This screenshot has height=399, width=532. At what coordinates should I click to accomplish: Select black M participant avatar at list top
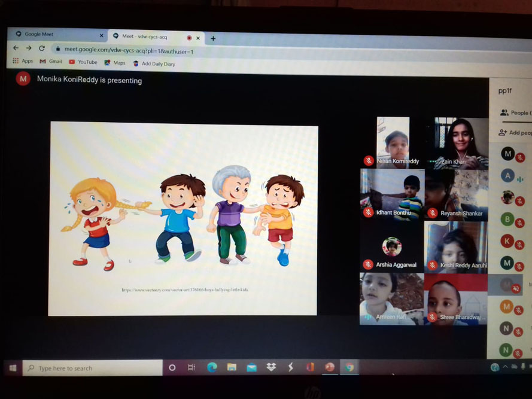pyautogui.click(x=508, y=154)
